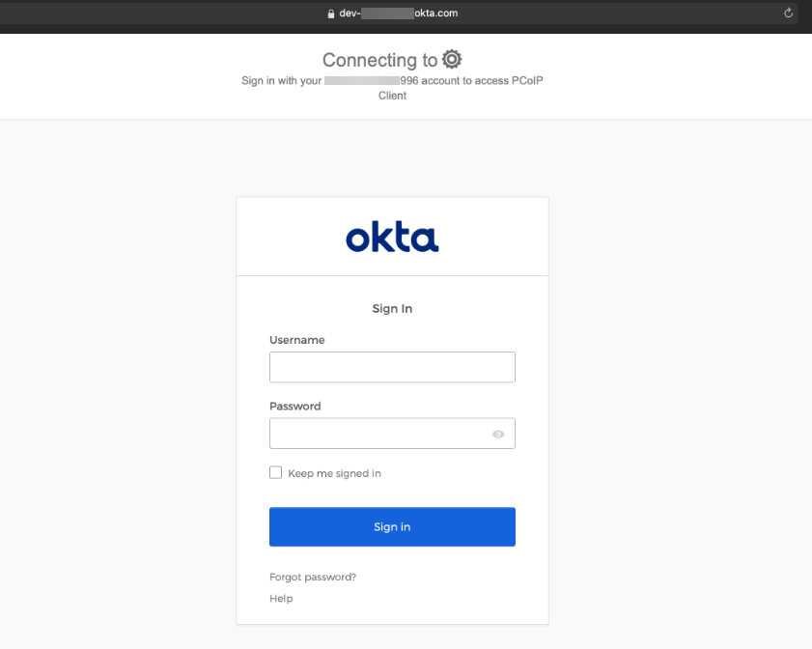Click the Password field label
Viewport: 812px width, 649px height.
[x=295, y=406]
